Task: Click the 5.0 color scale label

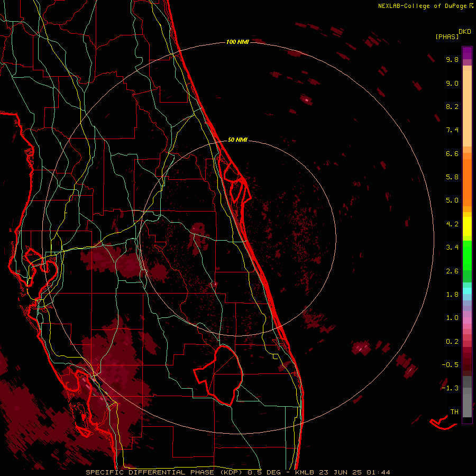Action: 452,200
